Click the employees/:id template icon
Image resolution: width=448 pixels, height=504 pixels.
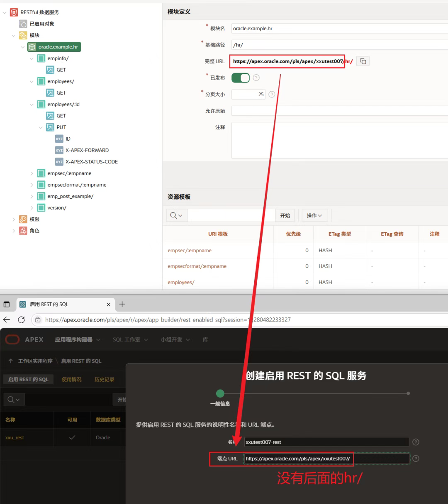(x=41, y=105)
